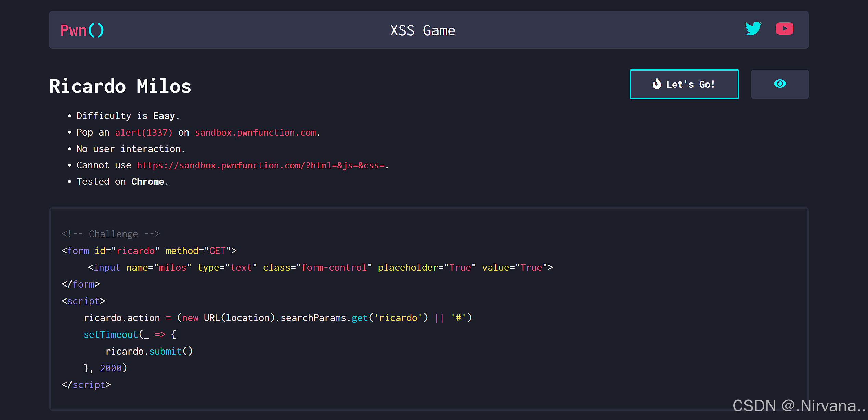Screen dimensions: 868x420
Task: Click the sandbox URL with html, js, css parameters
Action: (x=261, y=165)
